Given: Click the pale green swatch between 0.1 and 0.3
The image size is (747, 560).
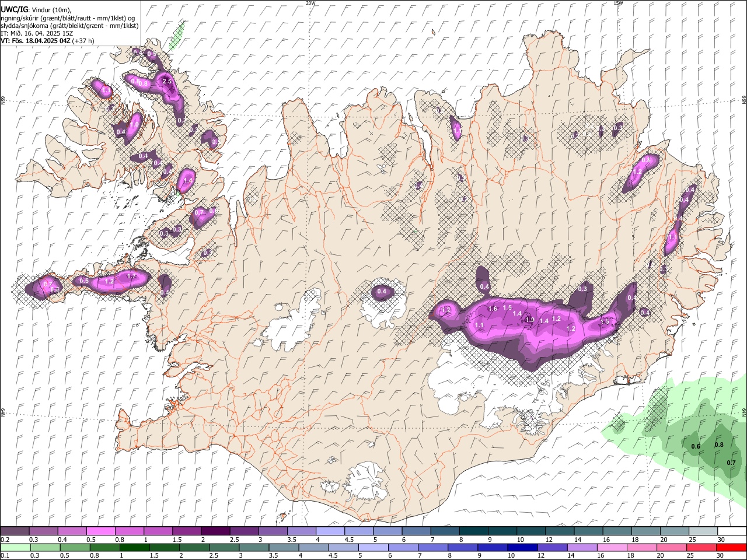Looking at the screenshot, I should tap(15, 547).
